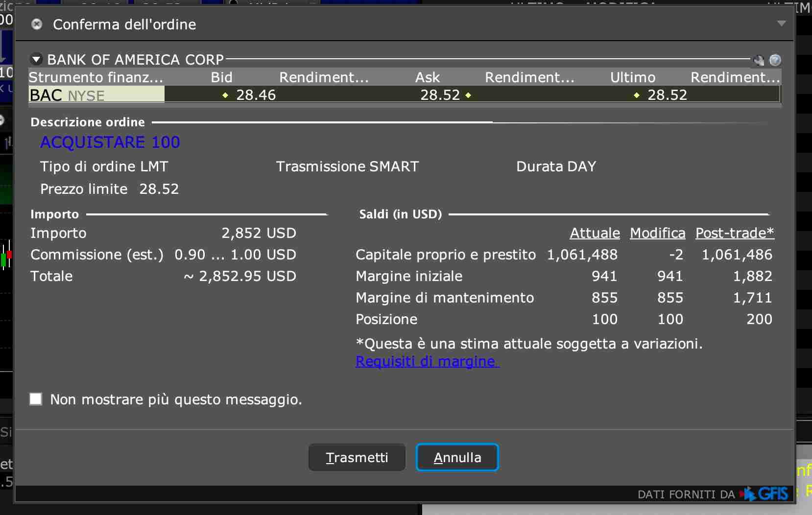Click the Strumento finanz... column header
Image resolution: width=812 pixels, height=515 pixels.
pos(96,77)
